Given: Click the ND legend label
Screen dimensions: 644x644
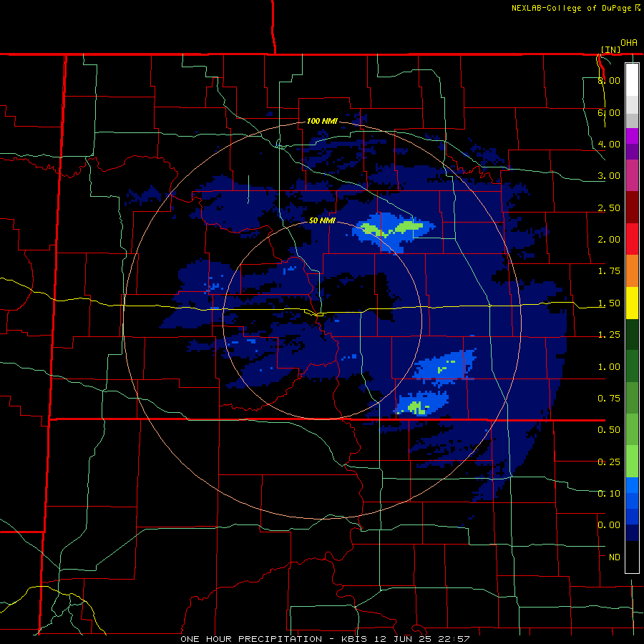Looking at the screenshot, I should point(615,557).
